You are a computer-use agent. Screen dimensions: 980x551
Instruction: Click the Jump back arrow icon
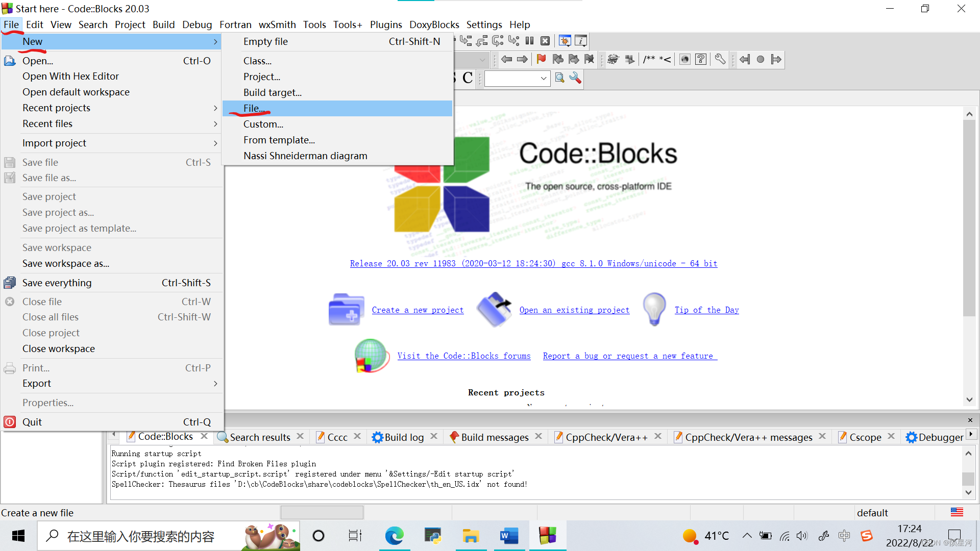click(506, 59)
